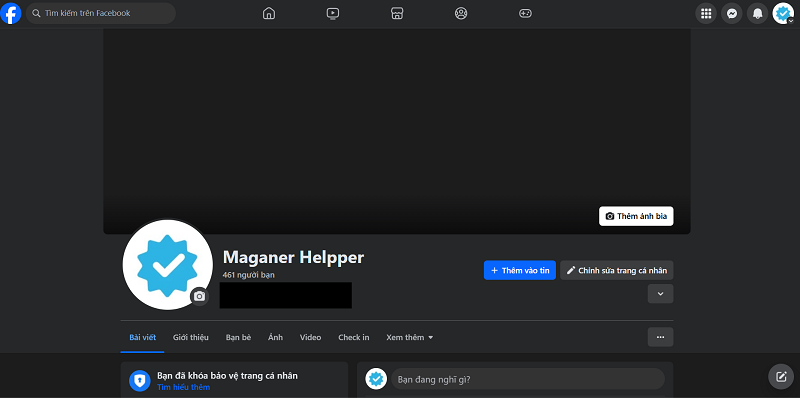Viewport: 800px width, 398px height.
Task: Select the 'Check in' tab
Action: pos(354,337)
